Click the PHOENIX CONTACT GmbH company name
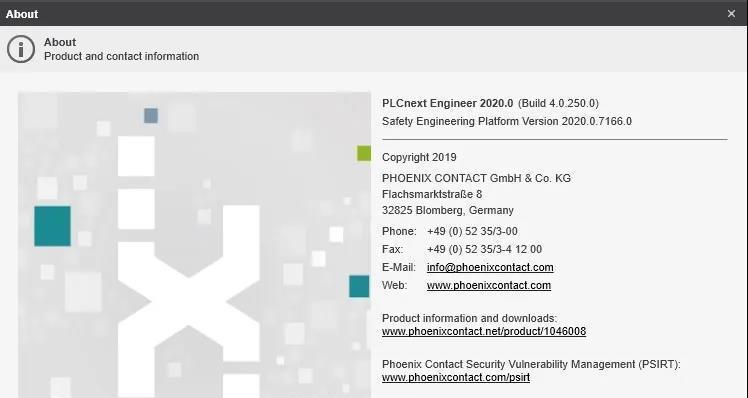Viewport: 748px width, 398px height. point(476,178)
